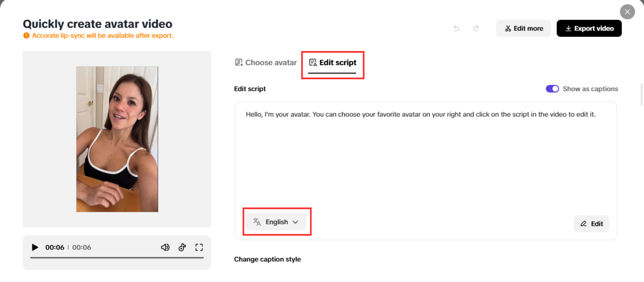Expand language list with chevron arrow
Viewport: 644px width, 282px height.
point(296,222)
